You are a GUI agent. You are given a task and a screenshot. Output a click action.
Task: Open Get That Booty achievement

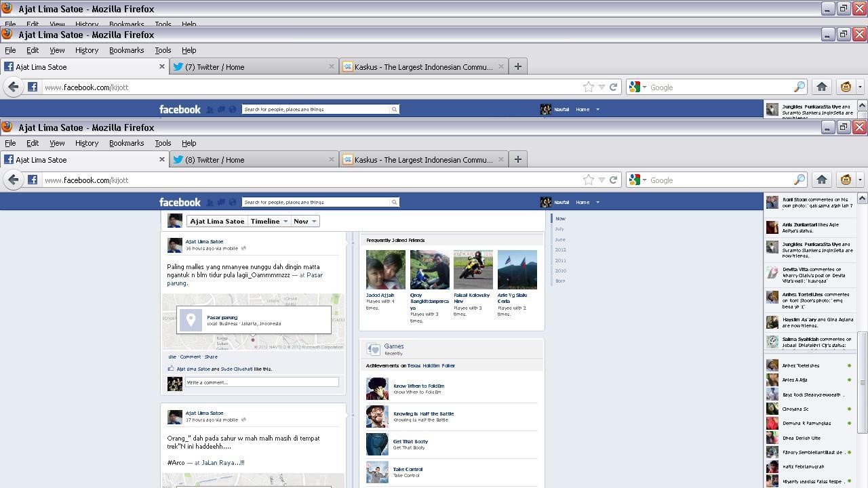(x=410, y=441)
